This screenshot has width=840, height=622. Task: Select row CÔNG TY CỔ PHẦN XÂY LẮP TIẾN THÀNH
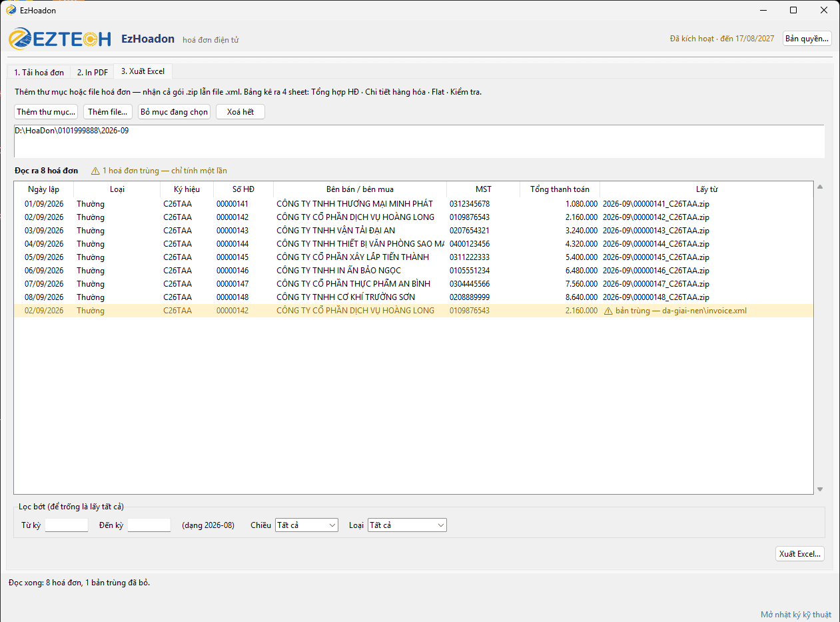point(414,257)
